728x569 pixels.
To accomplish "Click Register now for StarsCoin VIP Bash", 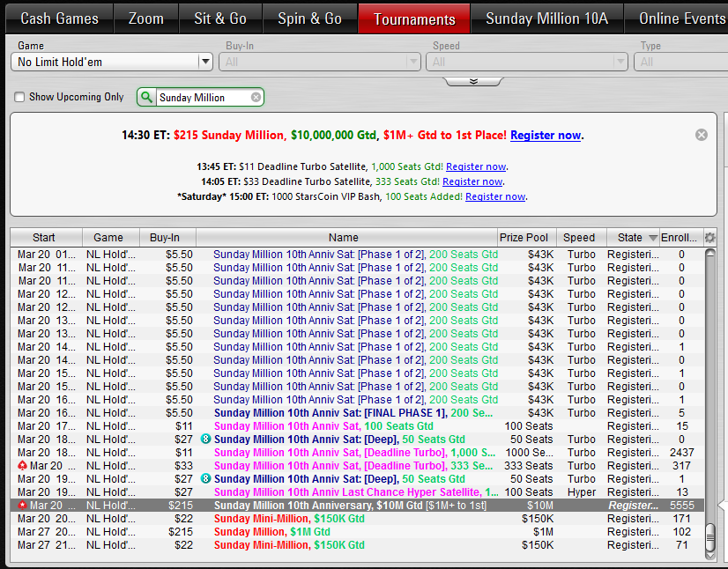I will tap(495, 196).
